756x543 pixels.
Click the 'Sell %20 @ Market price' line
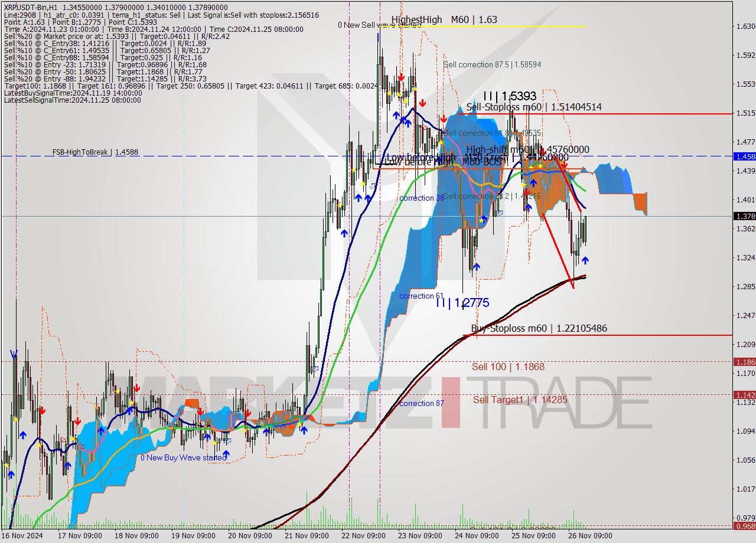[116, 36]
